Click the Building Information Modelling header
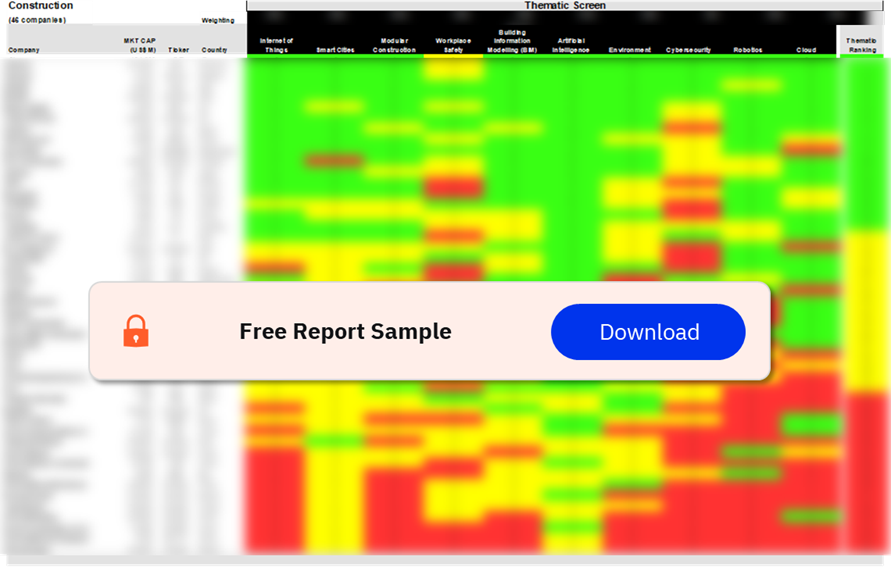 [512, 41]
